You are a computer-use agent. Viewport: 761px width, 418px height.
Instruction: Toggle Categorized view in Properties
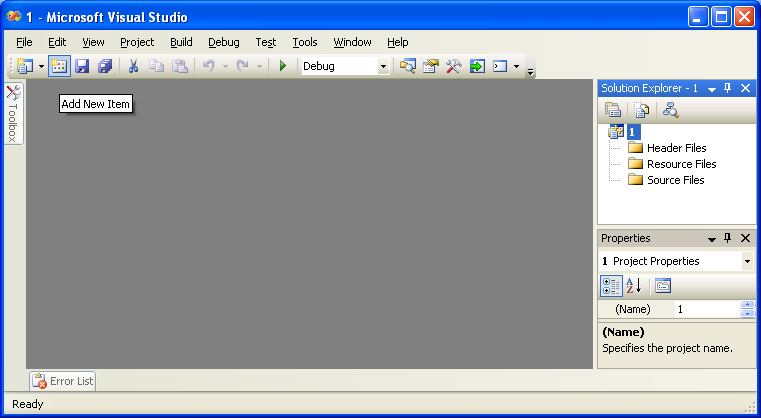[611, 286]
